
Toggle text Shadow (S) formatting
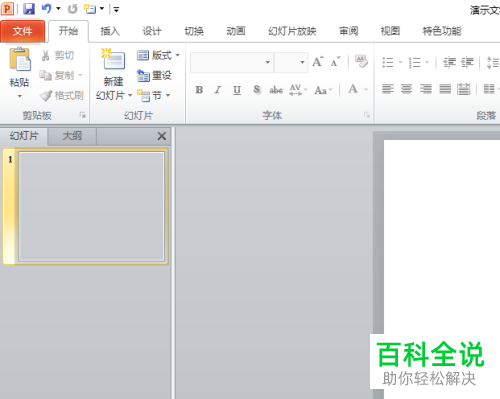tap(257, 90)
